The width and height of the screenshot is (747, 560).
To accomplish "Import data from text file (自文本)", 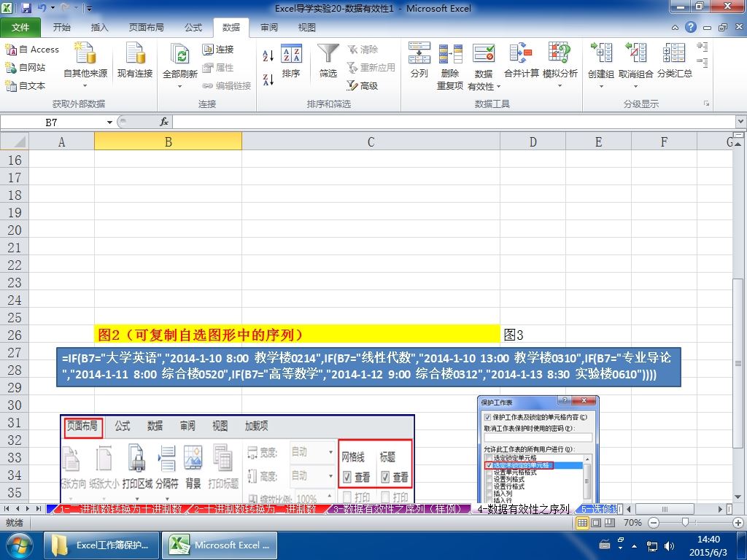I will [26, 86].
